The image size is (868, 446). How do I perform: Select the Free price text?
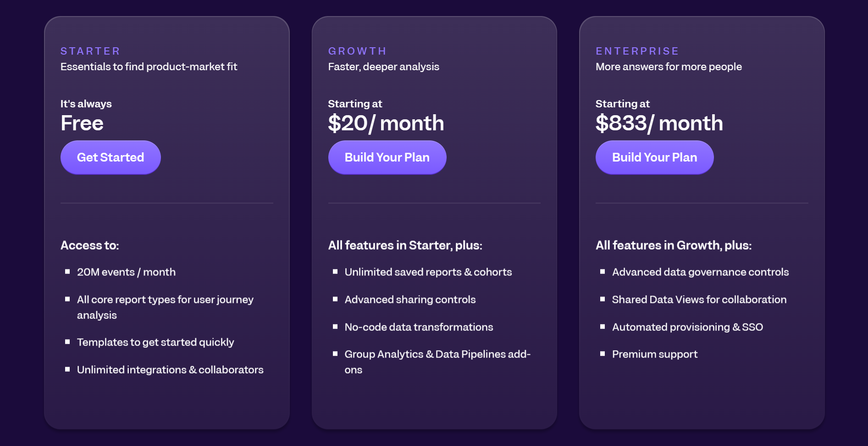[82, 123]
